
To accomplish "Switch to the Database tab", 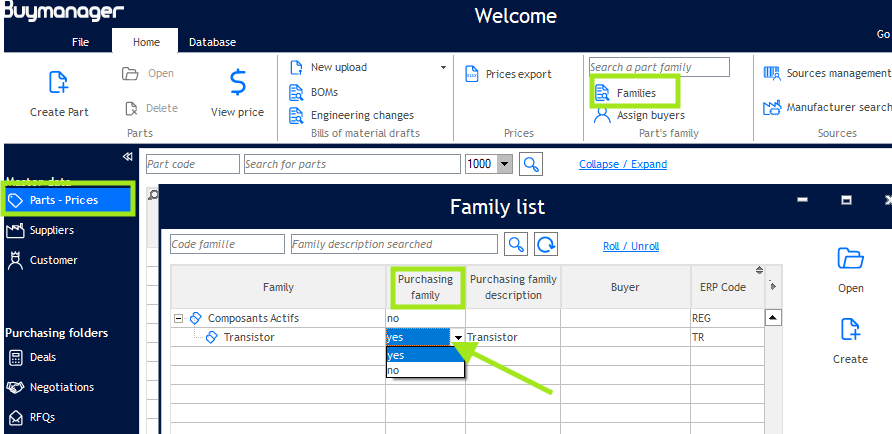I will click(212, 42).
